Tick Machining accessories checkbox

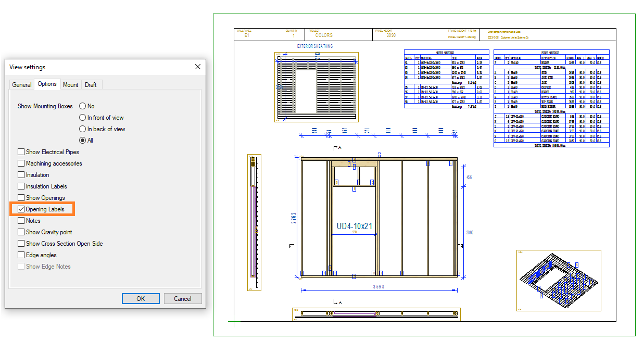pyautogui.click(x=21, y=163)
